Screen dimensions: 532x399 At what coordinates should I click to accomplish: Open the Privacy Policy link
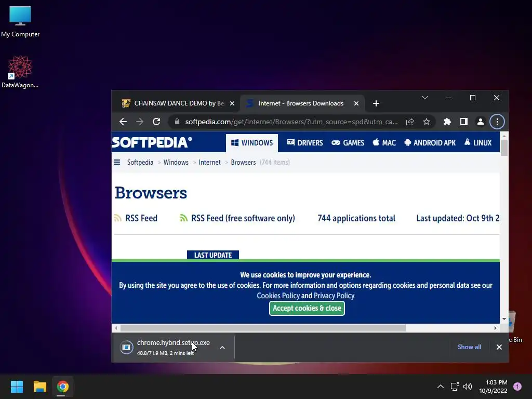point(334,296)
